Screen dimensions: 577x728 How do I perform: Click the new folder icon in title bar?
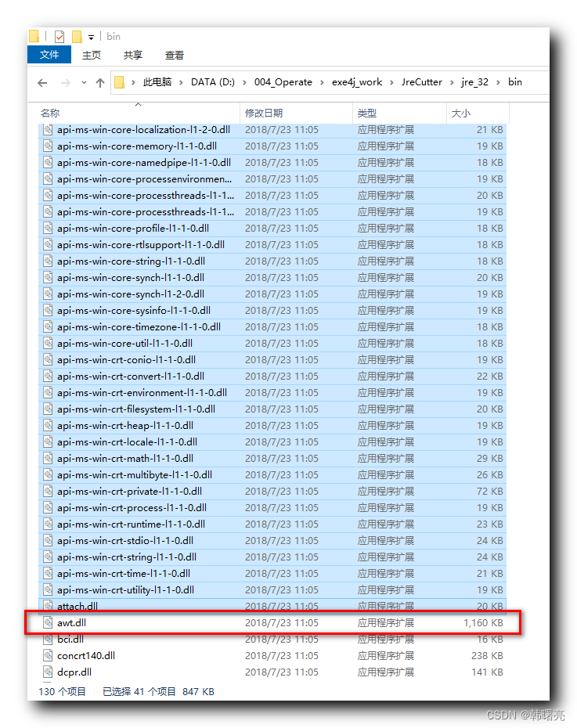point(77,36)
